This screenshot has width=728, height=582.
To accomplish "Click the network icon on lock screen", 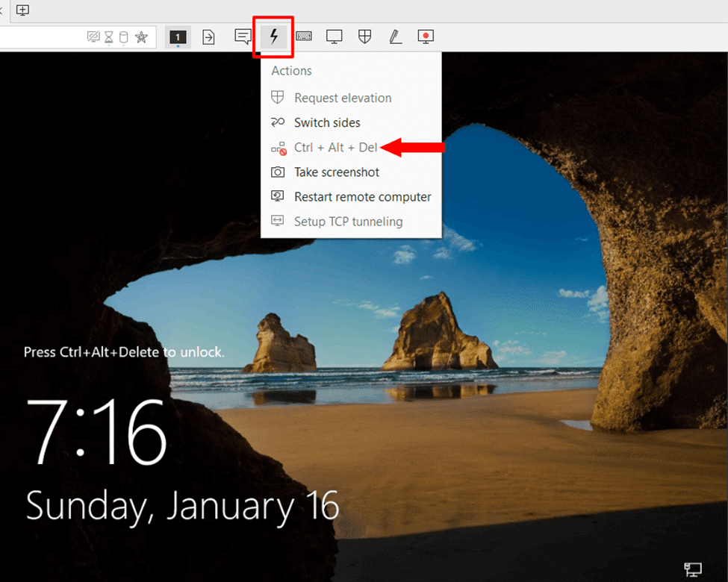I will click(693, 570).
